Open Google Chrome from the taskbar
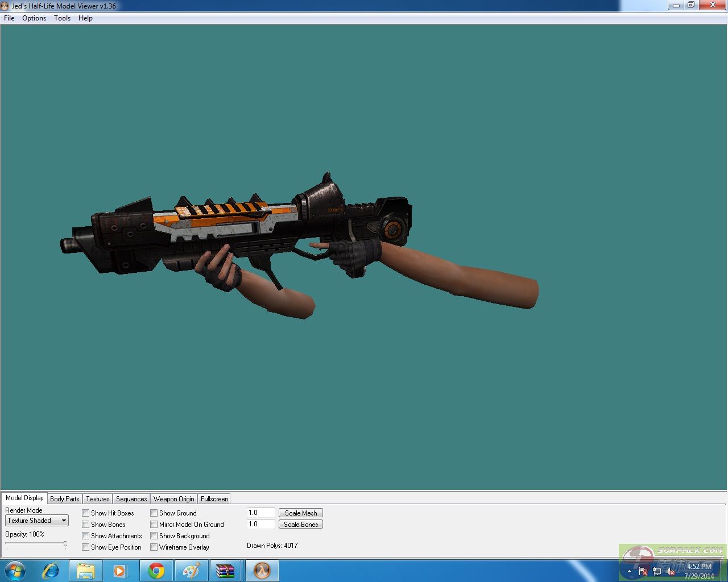The width and height of the screenshot is (728, 582). point(156,571)
